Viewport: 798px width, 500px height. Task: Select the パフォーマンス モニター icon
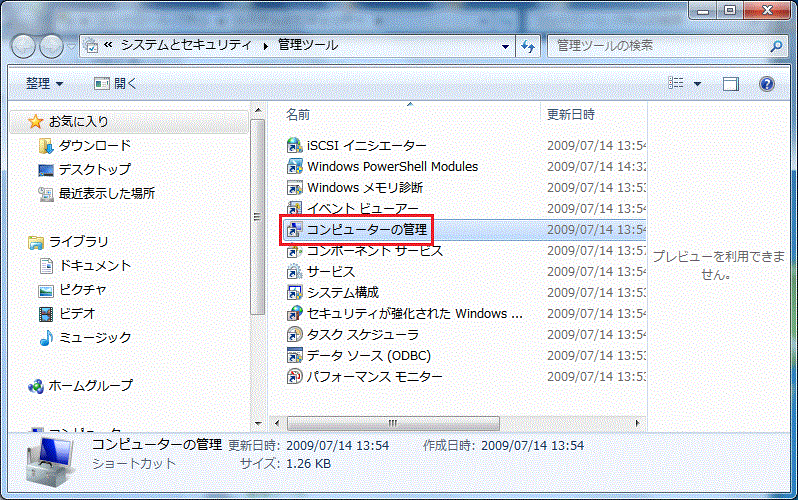click(x=295, y=377)
